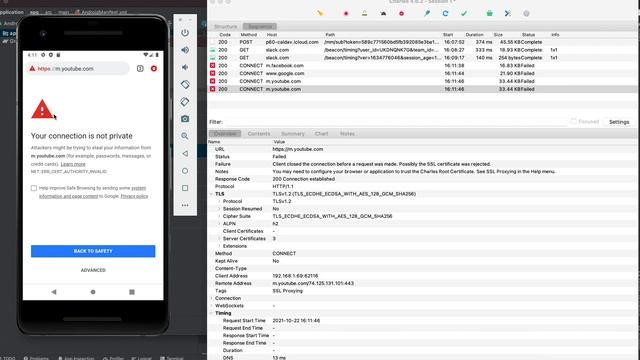The image size is (640, 360).
Task: Open the Learn more link
Action: pos(73,164)
